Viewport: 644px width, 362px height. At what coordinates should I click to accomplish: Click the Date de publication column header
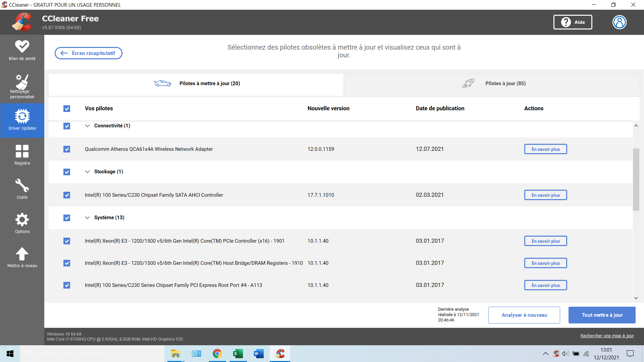[440, 109]
